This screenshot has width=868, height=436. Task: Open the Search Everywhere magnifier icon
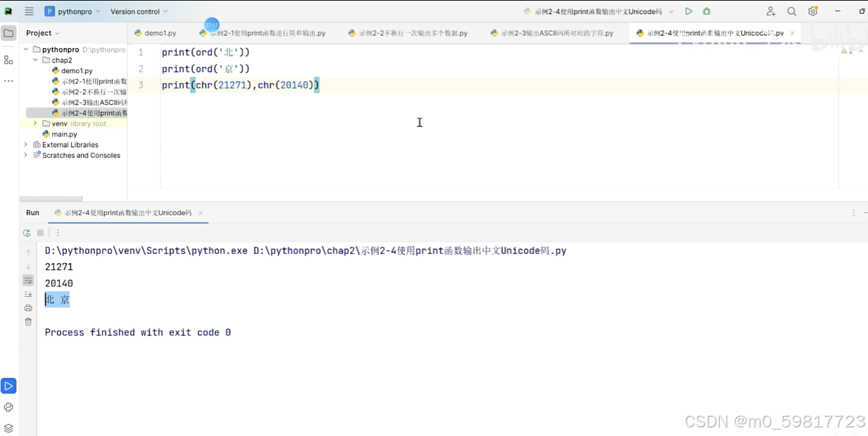[x=791, y=11]
